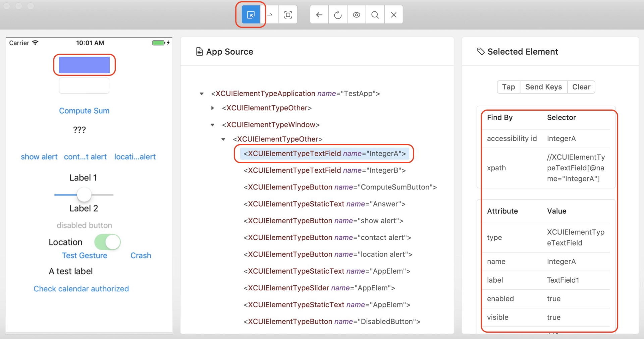Open the search for element tool
This screenshot has width=644, height=339.
coord(375,15)
